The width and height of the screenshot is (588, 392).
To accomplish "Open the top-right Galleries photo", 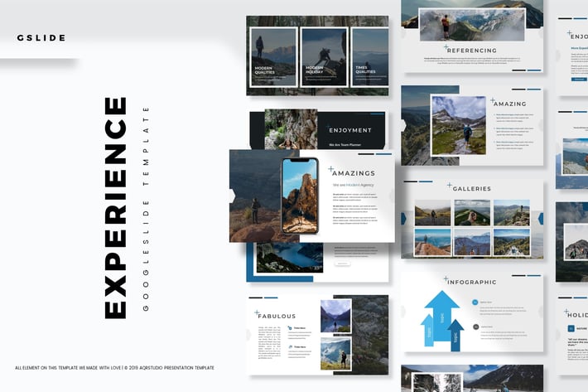I will coord(512,213).
